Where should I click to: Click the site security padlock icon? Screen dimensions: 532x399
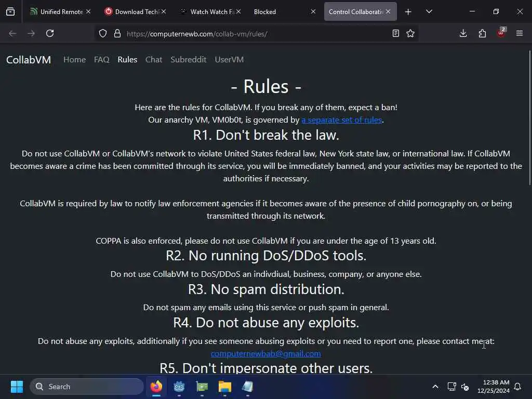[x=117, y=33]
